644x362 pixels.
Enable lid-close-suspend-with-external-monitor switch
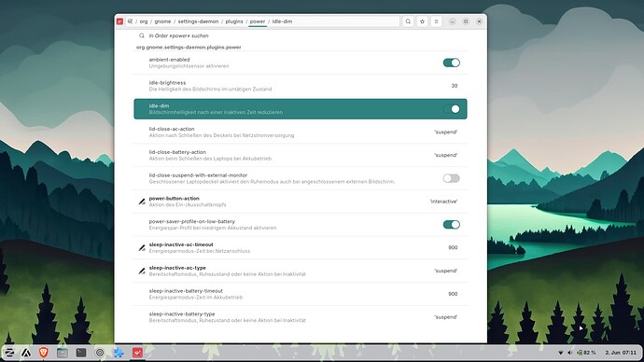(451, 178)
